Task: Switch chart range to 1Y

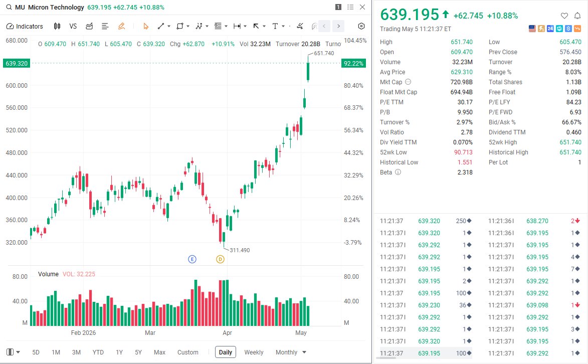Action: click(119, 352)
